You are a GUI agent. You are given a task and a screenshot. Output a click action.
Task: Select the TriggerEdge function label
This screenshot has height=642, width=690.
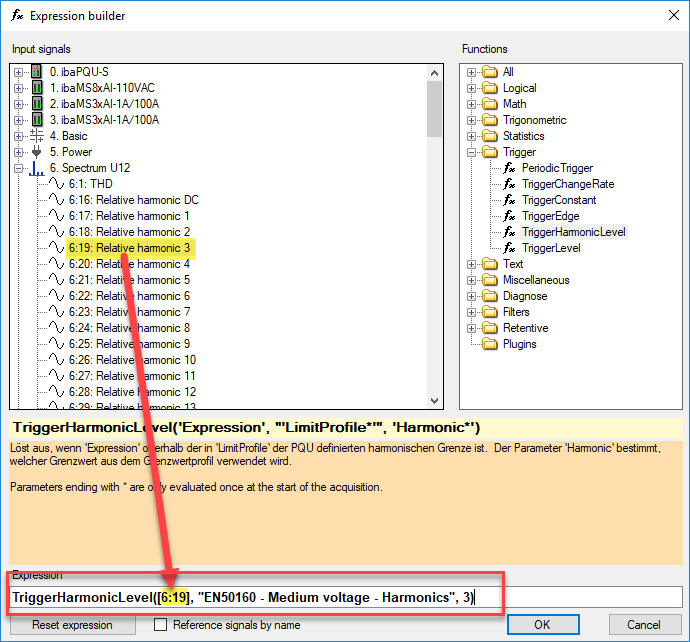pyautogui.click(x=551, y=216)
